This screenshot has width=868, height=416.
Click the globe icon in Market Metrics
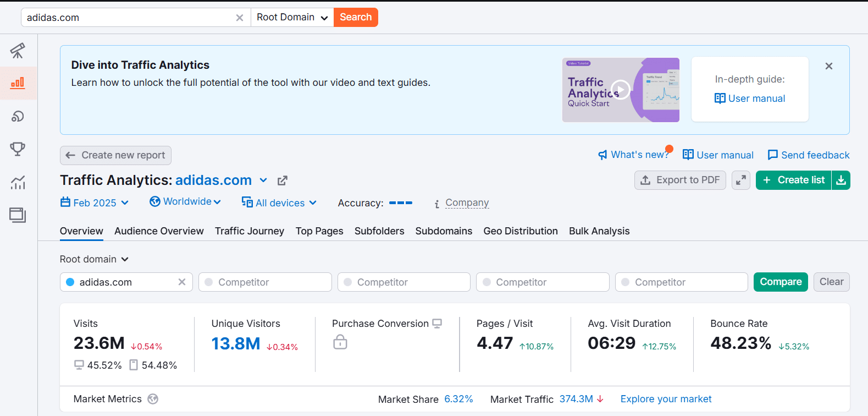[153, 399]
